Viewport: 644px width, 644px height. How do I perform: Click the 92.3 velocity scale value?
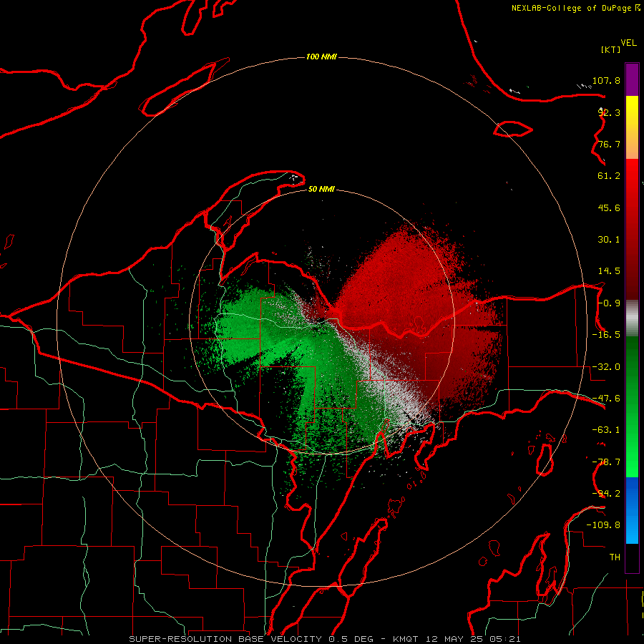(609, 112)
